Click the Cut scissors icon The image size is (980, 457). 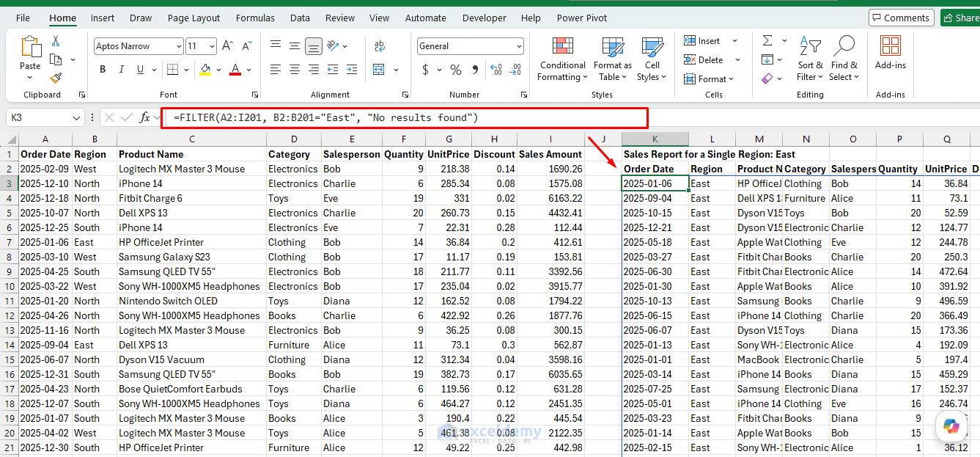[56, 41]
